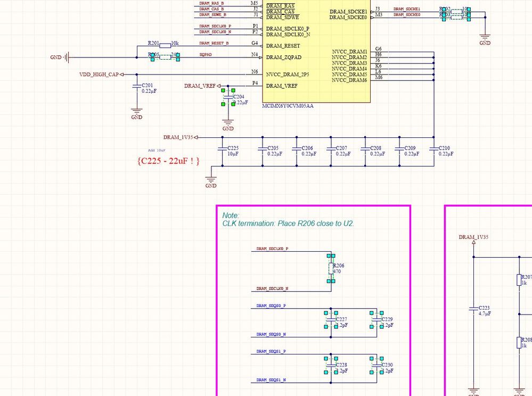Select capacitor C210 at bank end
The image size is (532, 396).
tap(433, 149)
